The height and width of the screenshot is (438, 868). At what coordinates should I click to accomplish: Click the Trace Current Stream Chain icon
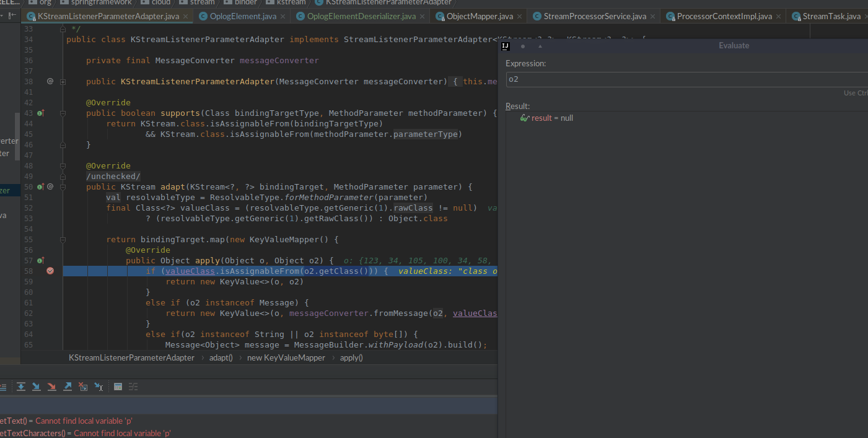[x=133, y=387]
